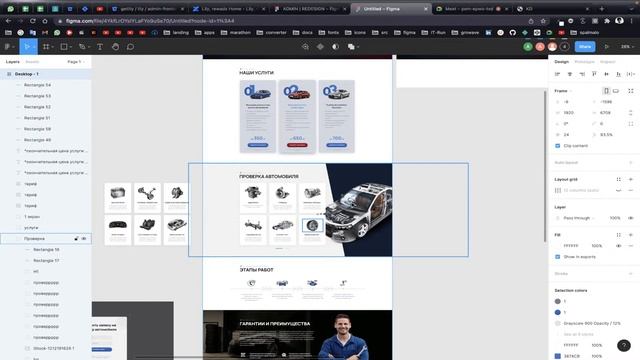Screen dimensions: 640x360
Task: Click the Align bottom icon
Action: (619, 74)
